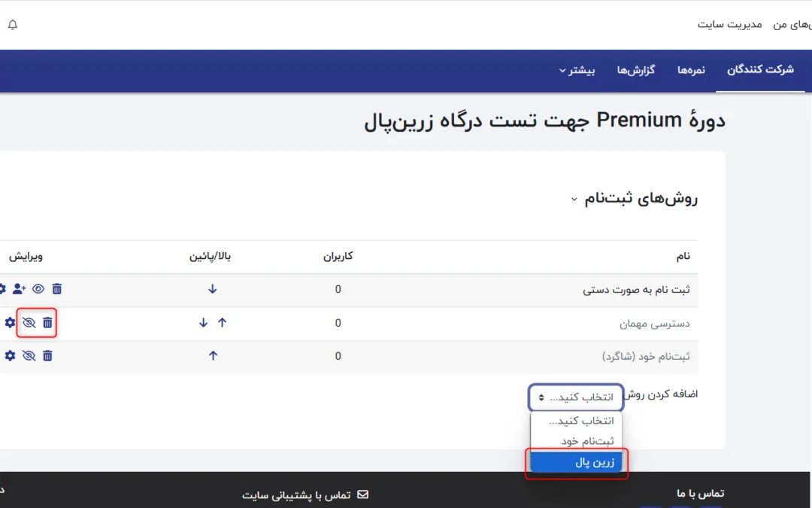Open the notifications bell

13,25
